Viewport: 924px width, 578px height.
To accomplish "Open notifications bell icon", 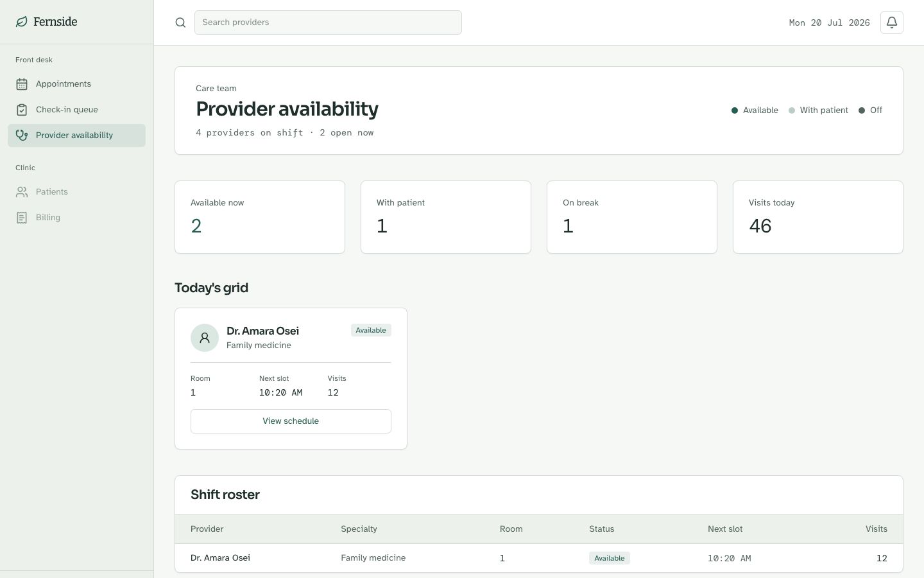I will pyautogui.click(x=892, y=22).
